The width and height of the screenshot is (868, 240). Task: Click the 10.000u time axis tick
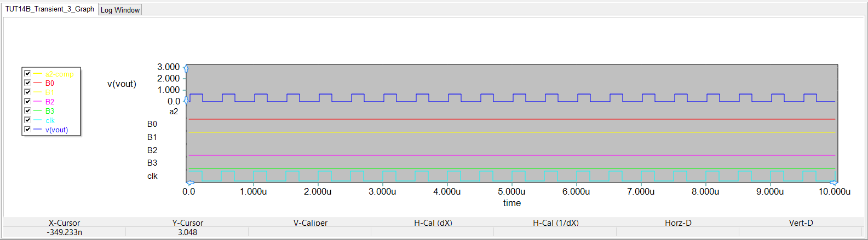click(835, 191)
